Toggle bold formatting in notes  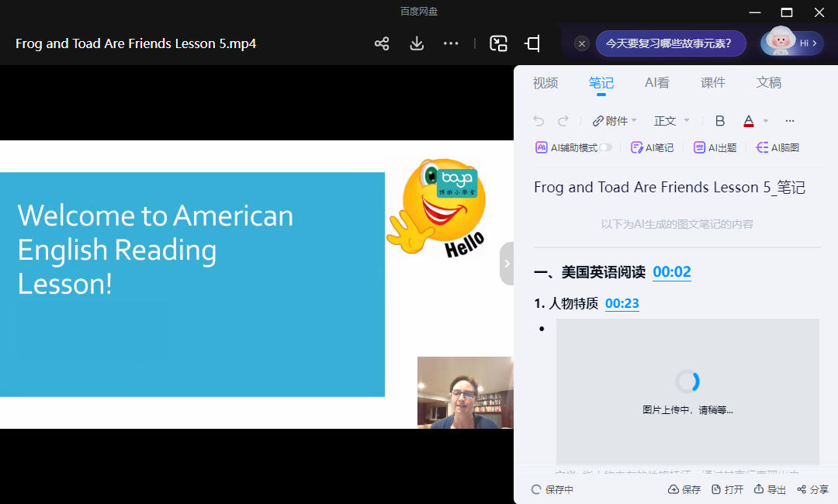click(x=720, y=121)
